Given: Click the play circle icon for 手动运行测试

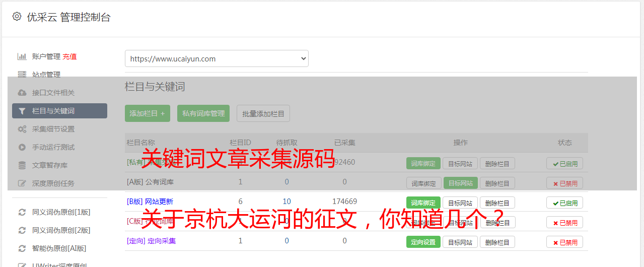Looking at the screenshot, I should click(22, 147).
